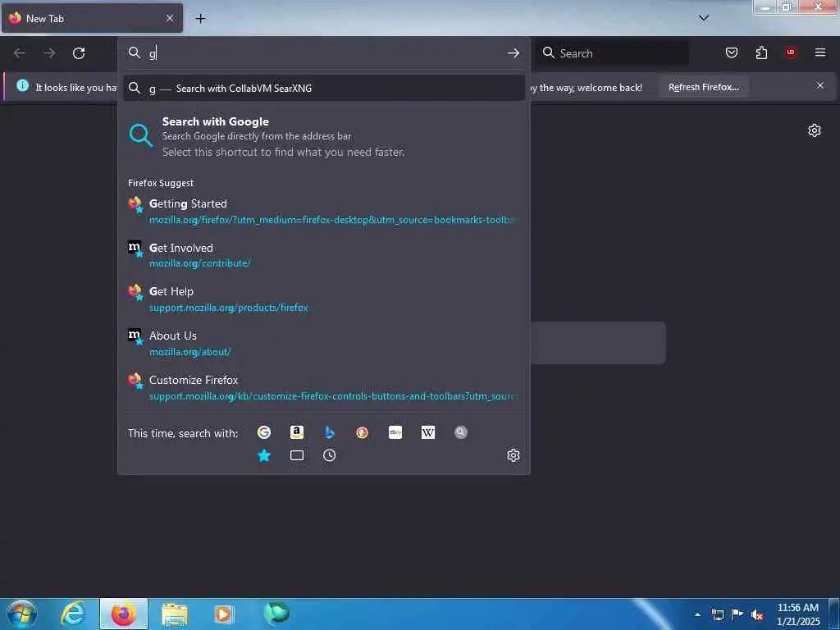840x630 pixels.
Task: Focus the toolbar Search box
Action: click(612, 53)
